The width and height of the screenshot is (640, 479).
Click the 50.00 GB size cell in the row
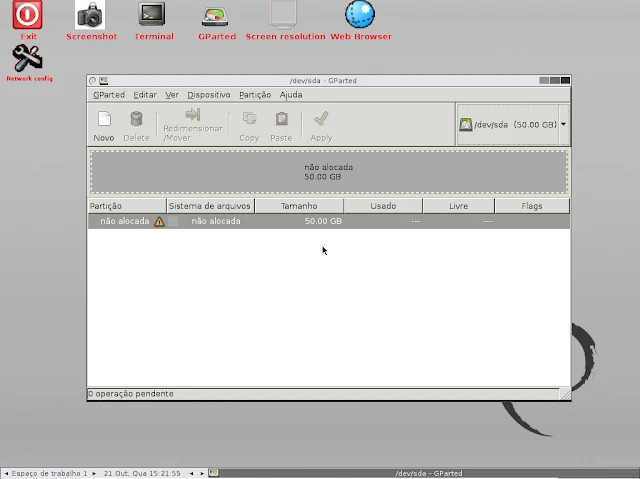click(323, 221)
